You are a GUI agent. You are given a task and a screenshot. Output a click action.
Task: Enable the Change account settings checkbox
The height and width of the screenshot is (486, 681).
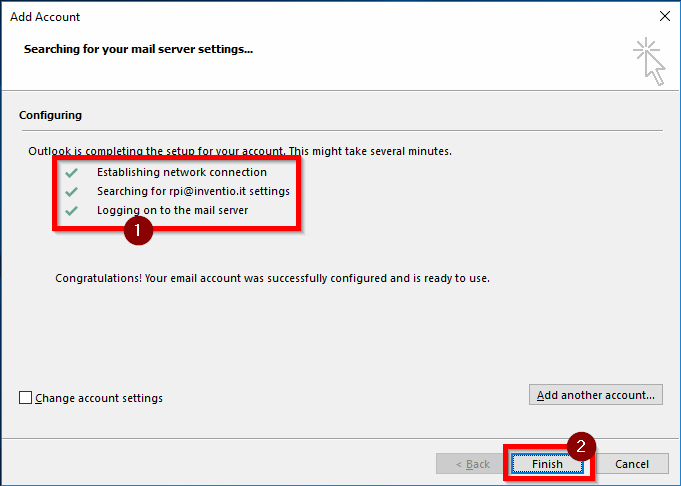point(26,398)
